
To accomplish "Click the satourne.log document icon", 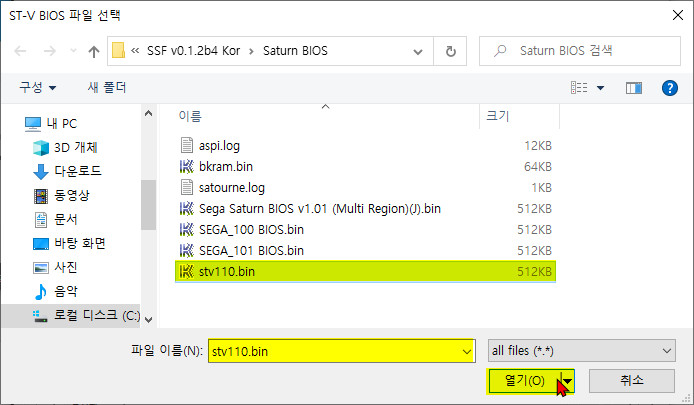I will coord(187,187).
